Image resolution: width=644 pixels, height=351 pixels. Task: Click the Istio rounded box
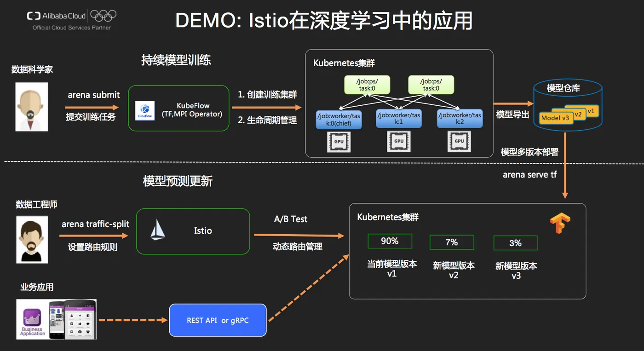click(193, 231)
